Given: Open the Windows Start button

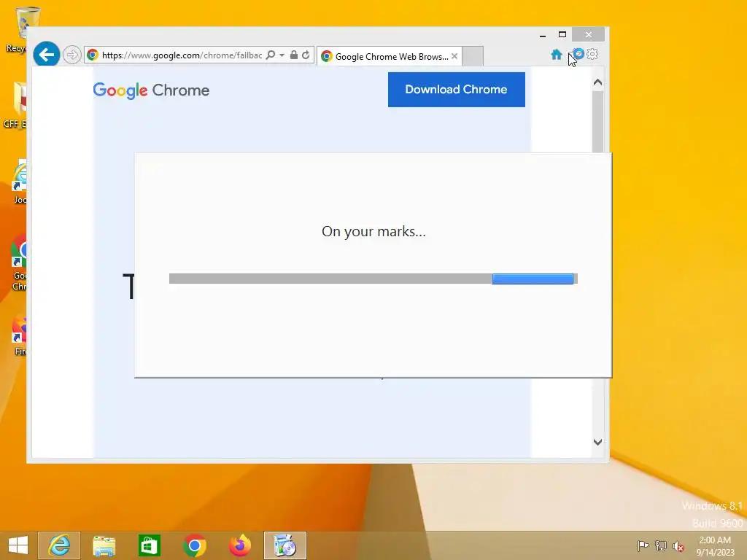Looking at the screenshot, I should [x=18, y=545].
